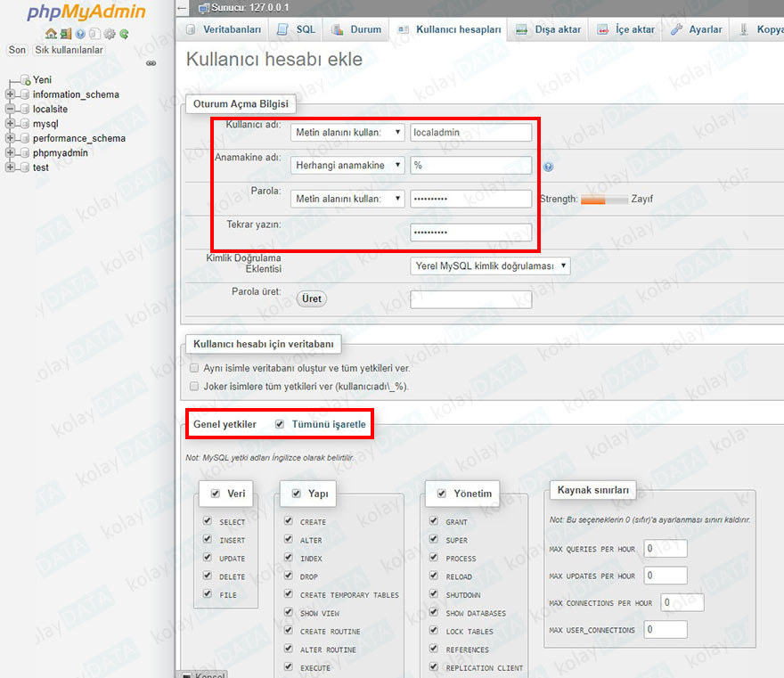
Task: Open the Sık kullanılanlar link
Action: [x=69, y=50]
